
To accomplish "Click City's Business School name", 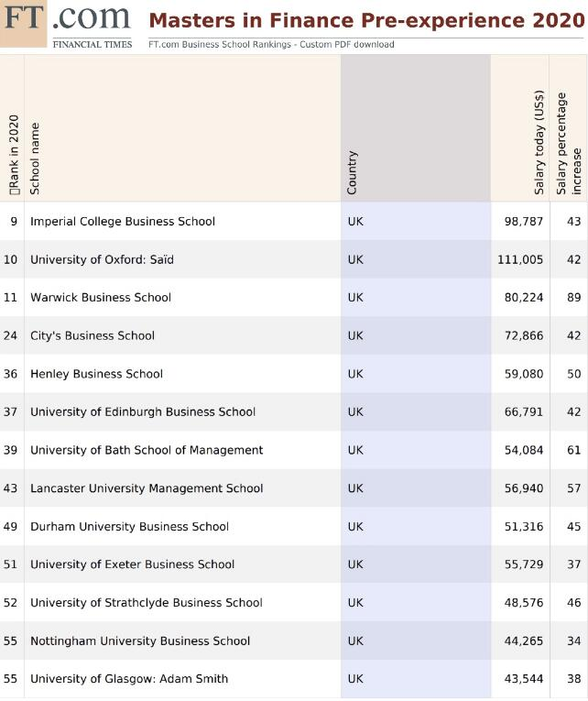I will (93, 335).
